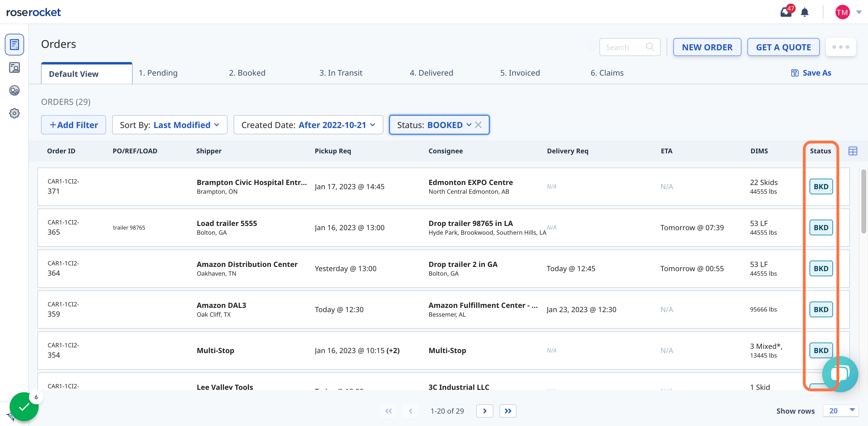Screen dimensions: 868x426
Task: Click consignee Edmonton EXPO Centre
Action: [470, 182]
